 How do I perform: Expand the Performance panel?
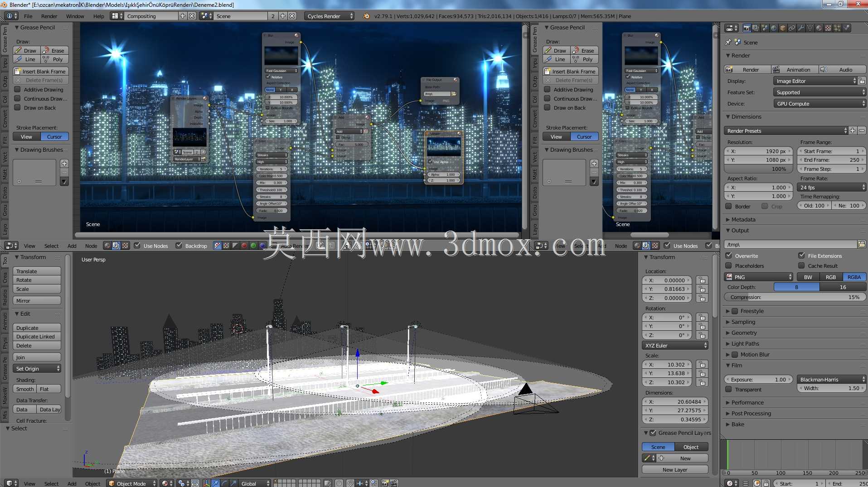(747, 403)
